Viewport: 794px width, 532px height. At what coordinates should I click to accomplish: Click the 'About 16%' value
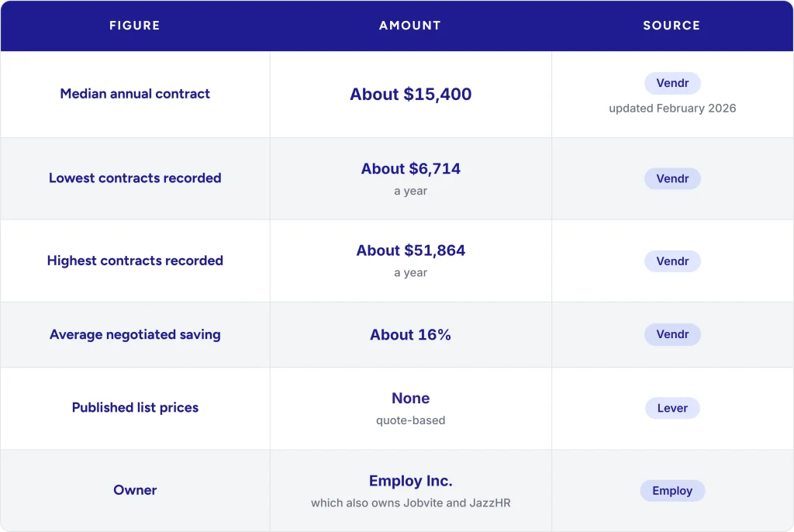411,335
